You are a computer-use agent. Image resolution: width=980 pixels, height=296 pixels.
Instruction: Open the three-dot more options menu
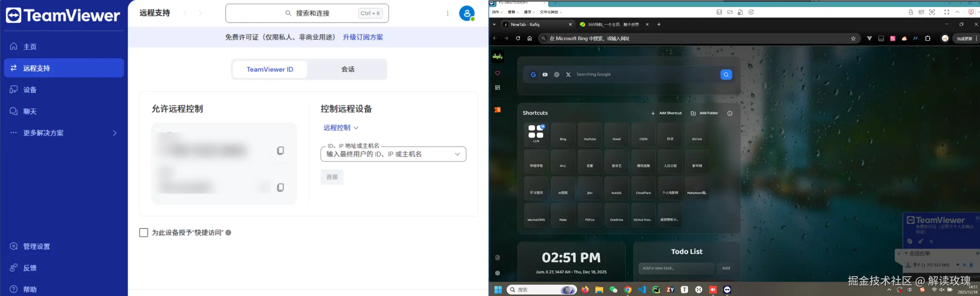tap(448, 13)
